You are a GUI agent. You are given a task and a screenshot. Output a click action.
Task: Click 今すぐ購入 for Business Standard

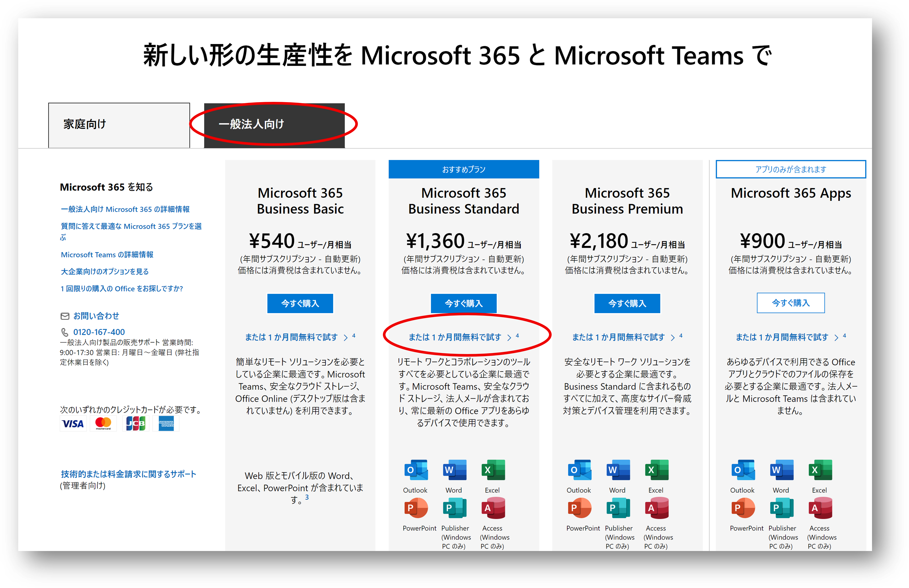[464, 303]
